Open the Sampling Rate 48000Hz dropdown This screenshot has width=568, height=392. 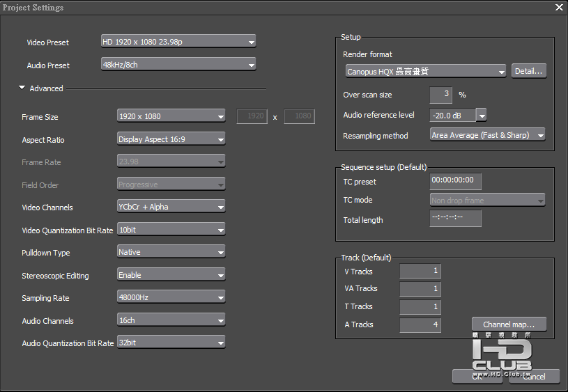(171, 297)
